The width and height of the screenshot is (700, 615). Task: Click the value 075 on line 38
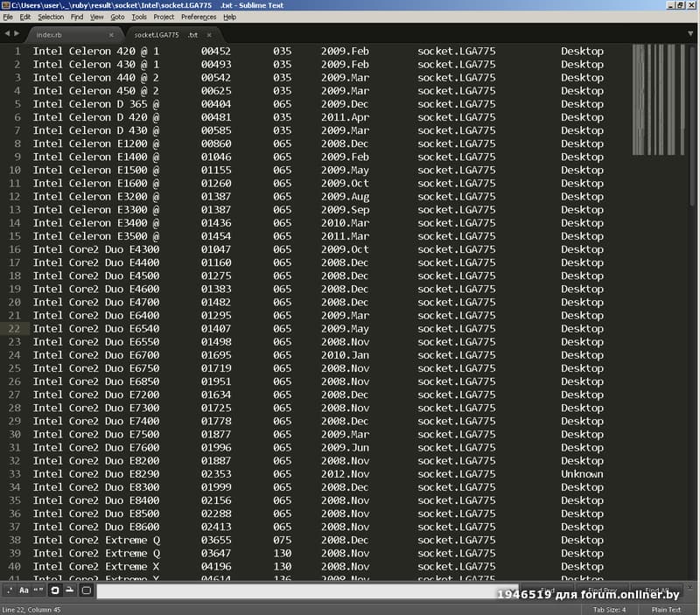click(282, 540)
